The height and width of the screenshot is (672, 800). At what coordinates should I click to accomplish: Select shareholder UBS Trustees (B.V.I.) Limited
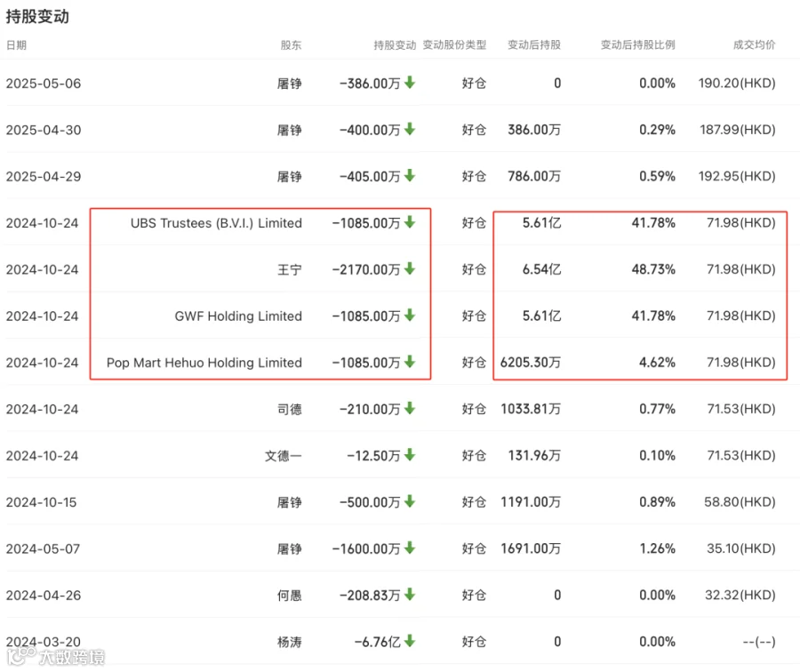(x=216, y=223)
